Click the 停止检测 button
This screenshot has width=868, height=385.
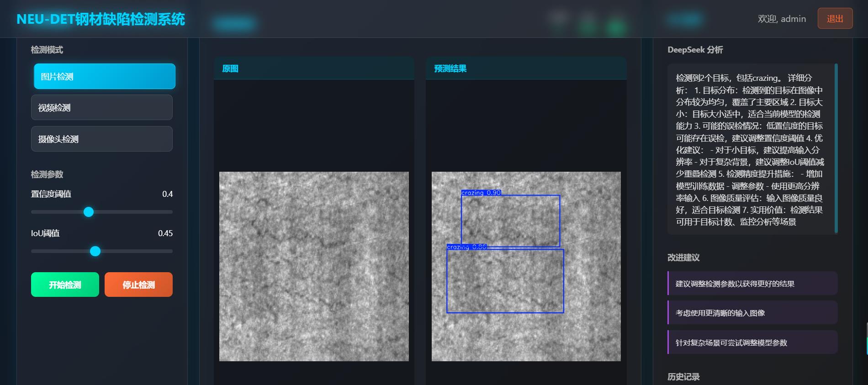pos(138,285)
